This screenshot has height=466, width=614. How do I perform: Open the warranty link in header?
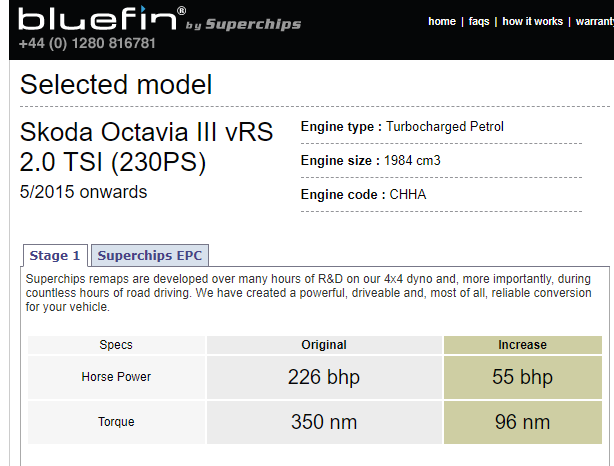(594, 22)
